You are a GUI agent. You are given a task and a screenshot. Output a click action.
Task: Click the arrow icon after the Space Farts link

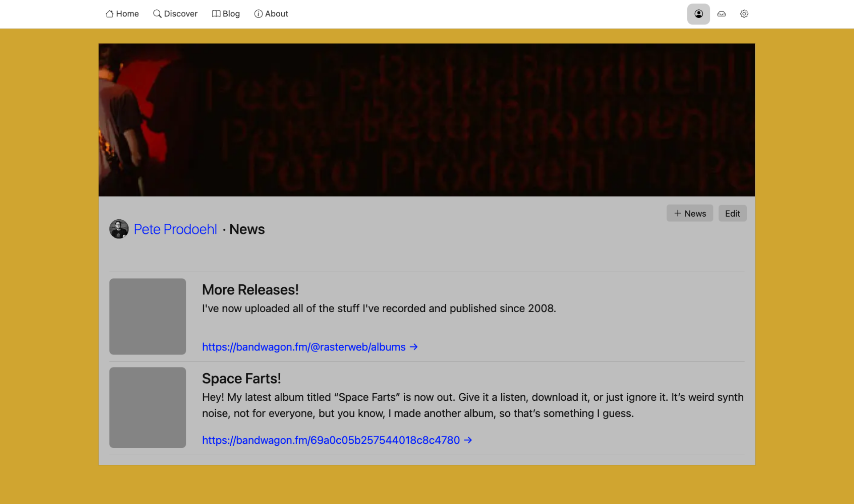469,440
